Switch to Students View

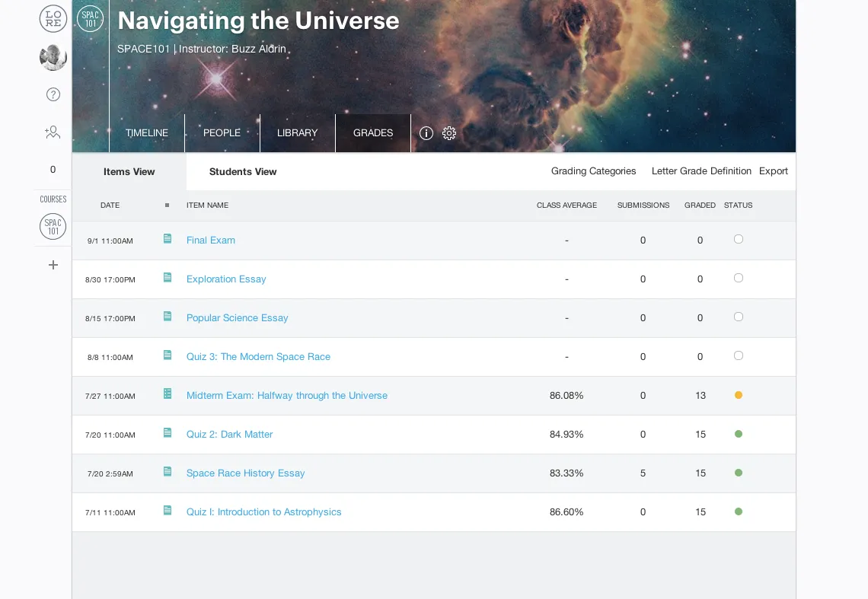click(243, 171)
